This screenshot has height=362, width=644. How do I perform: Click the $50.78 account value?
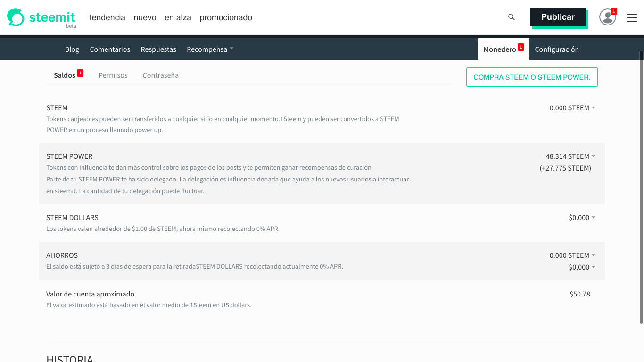[580, 294]
